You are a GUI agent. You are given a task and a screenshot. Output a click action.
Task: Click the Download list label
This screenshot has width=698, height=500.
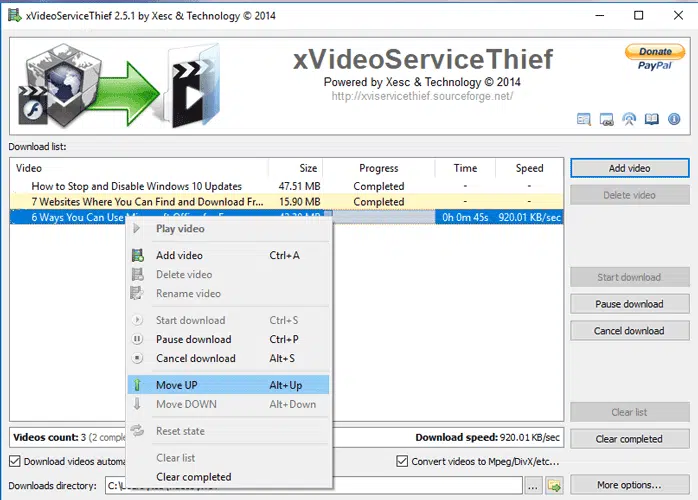(x=37, y=147)
